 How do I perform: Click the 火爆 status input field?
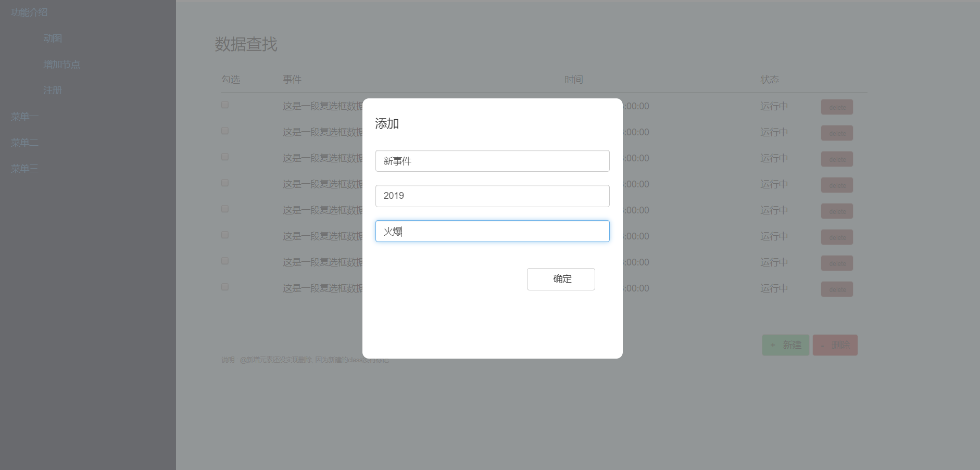492,231
